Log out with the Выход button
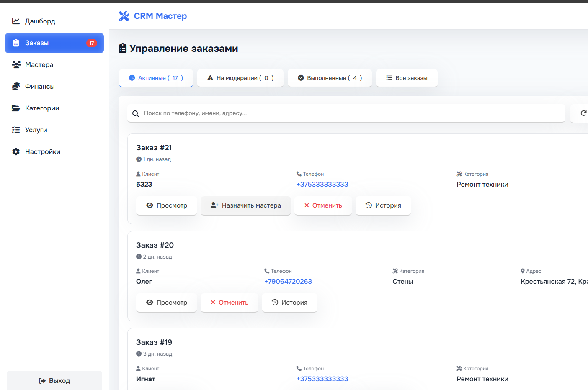Viewport: 588px width, 390px height. click(54, 381)
